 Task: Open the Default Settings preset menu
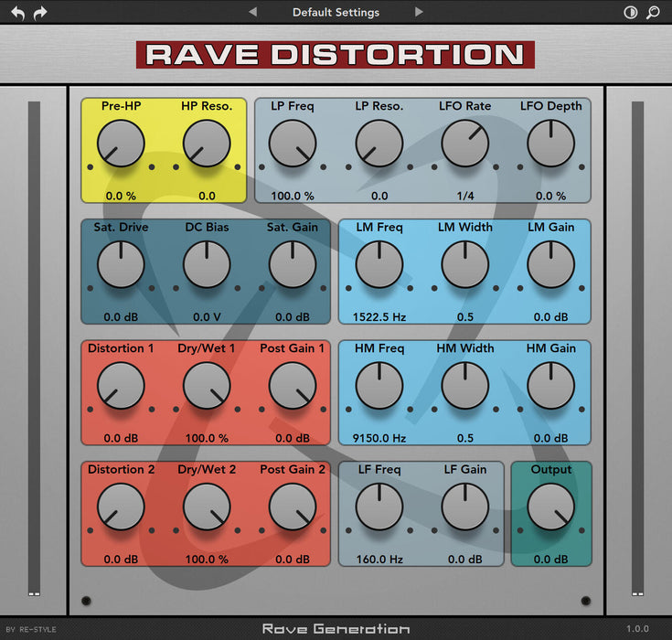pos(336,12)
